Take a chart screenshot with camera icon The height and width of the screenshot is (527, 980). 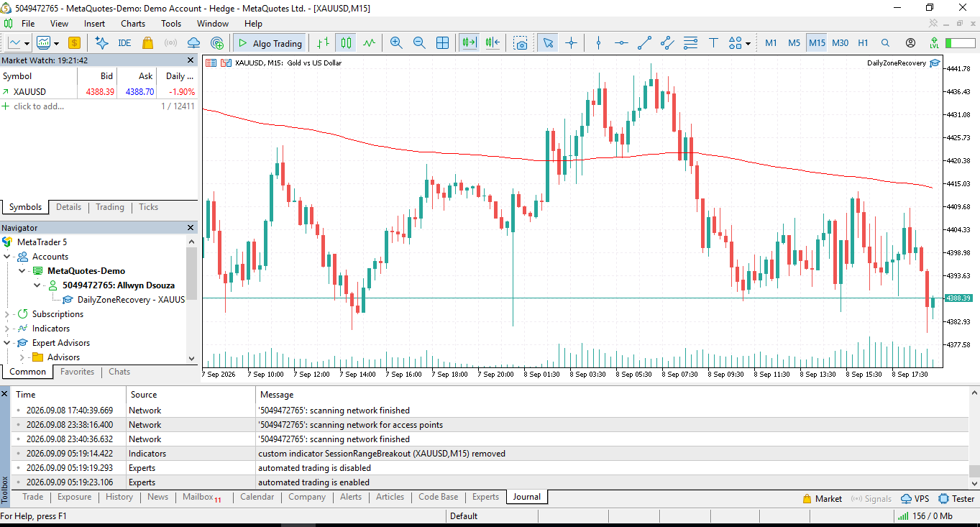521,43
